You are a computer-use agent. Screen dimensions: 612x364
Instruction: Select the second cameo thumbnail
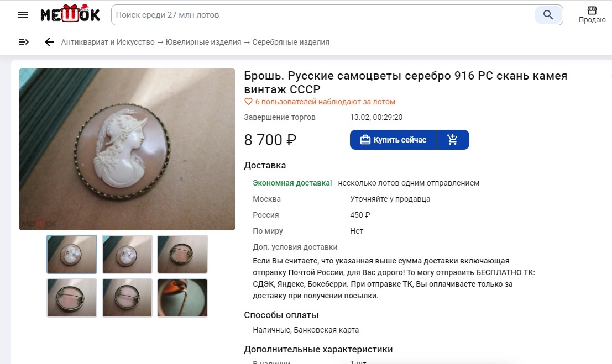pyautogui.click(x=127, y=254)
